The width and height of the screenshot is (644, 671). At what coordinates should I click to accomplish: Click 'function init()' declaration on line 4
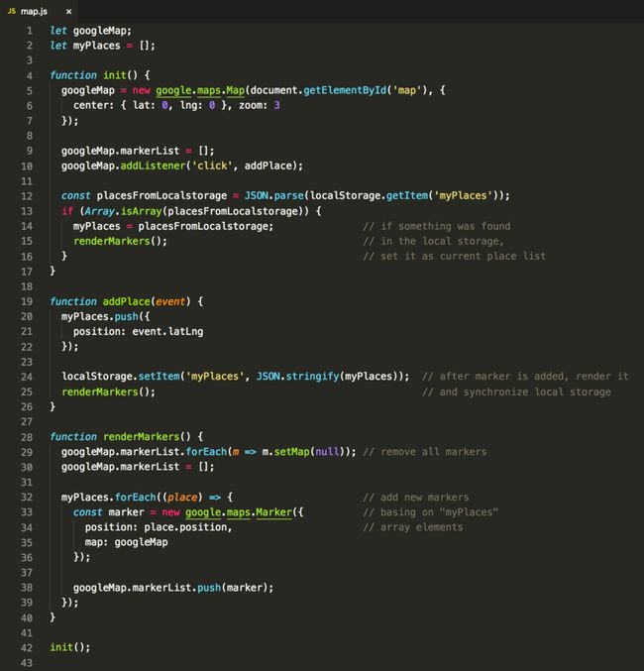pos(94,75)
